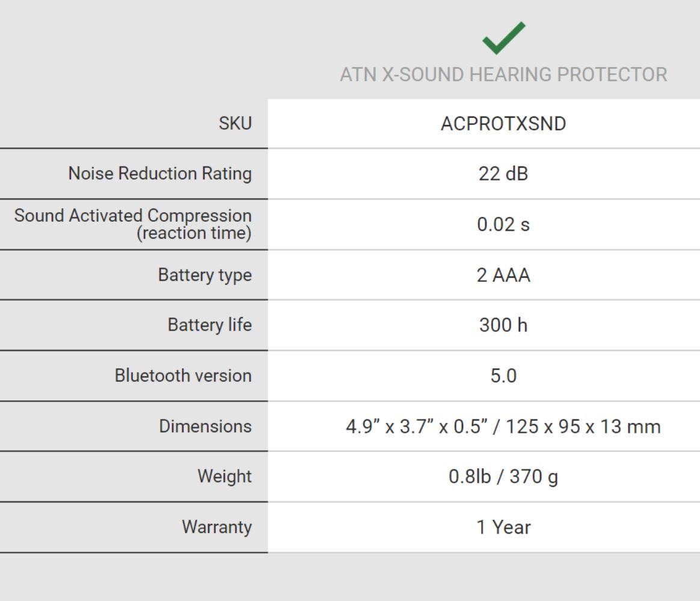Image resolution: width=700 pixels, height=601 pixels.
Task: Click the 300 h battery life value
Action: [503, 326]
